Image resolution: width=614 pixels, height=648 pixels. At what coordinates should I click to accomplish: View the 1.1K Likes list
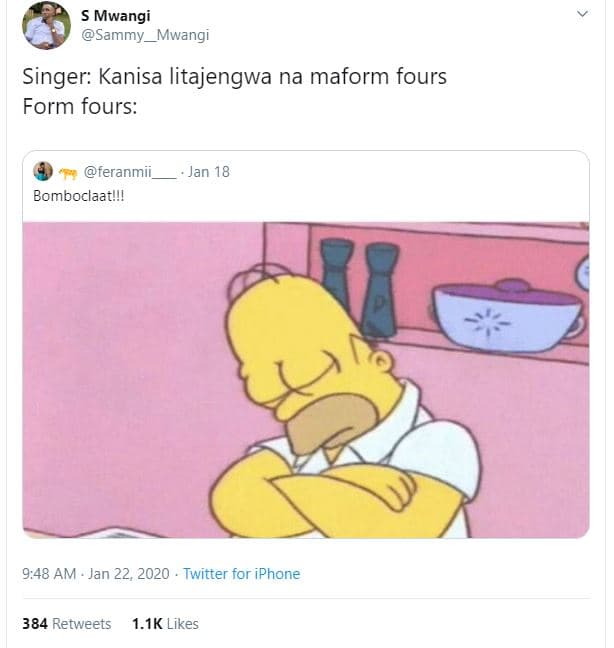[165, 623]
